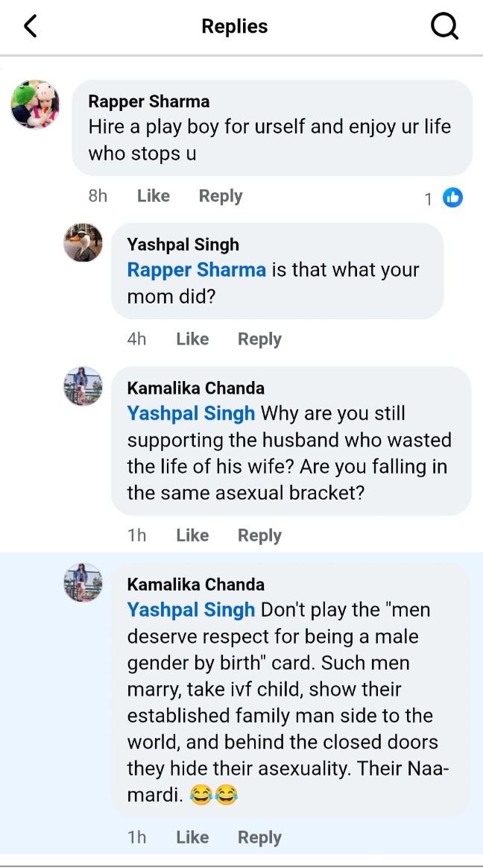This screenshot has width=483, height=868.
Task: Reply to the highlighted Naa-mardi comment
Action: [x=259, y=837]
